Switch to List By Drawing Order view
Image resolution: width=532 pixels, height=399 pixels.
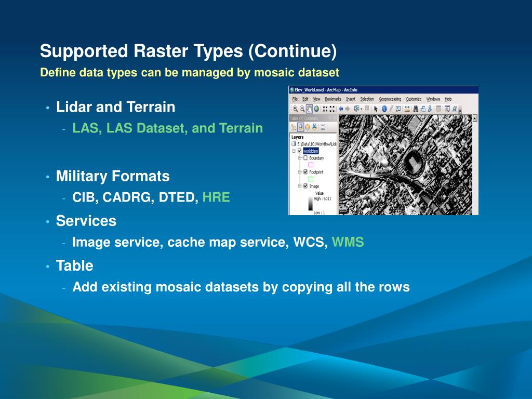point(293,127)
